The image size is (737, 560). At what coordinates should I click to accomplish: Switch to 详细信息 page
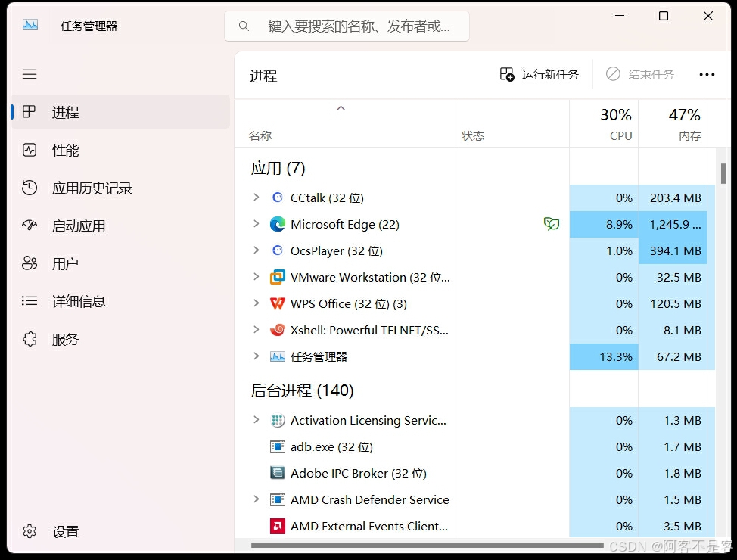[x=120, y=301]
